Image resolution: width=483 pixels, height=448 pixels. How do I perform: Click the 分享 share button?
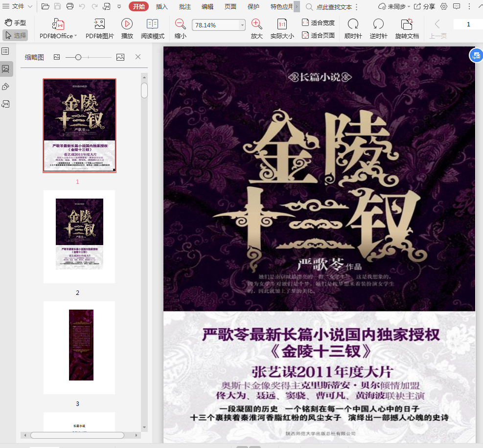click(424, 6)
